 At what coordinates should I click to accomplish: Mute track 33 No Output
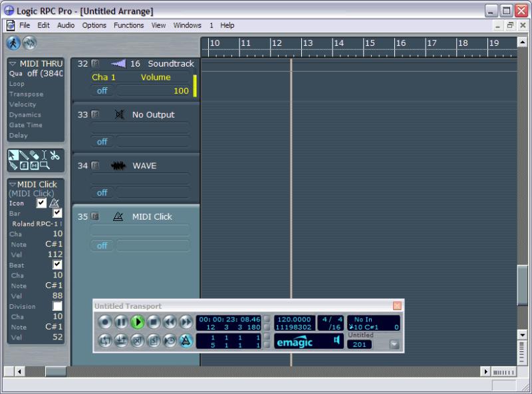[x=95, y=114]
